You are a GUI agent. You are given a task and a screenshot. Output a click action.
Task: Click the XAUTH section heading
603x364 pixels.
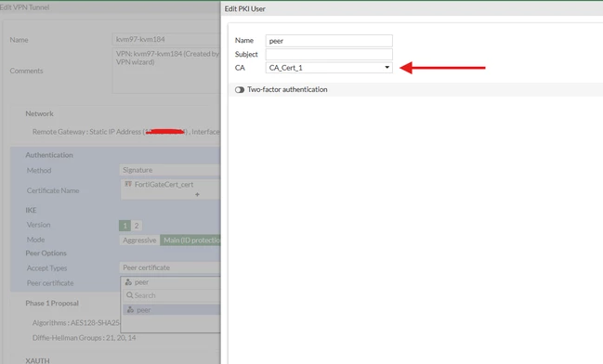click(x=38, y=360)
